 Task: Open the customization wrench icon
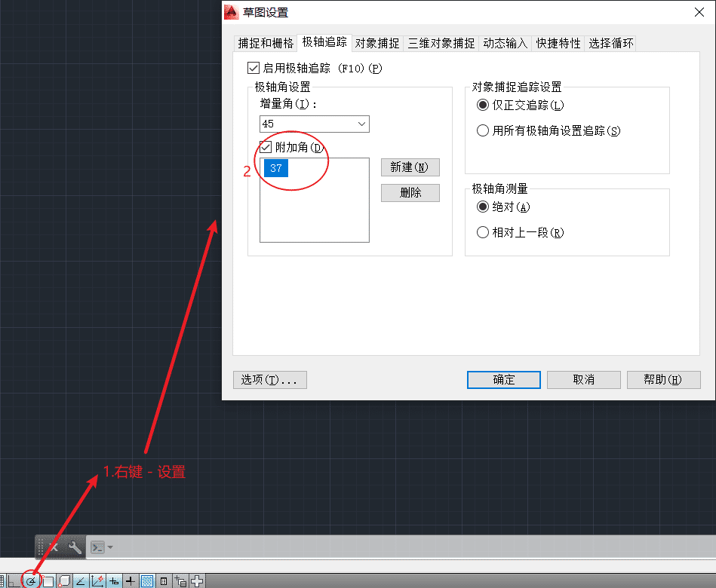pyautogui.click(x=74, y=546)
